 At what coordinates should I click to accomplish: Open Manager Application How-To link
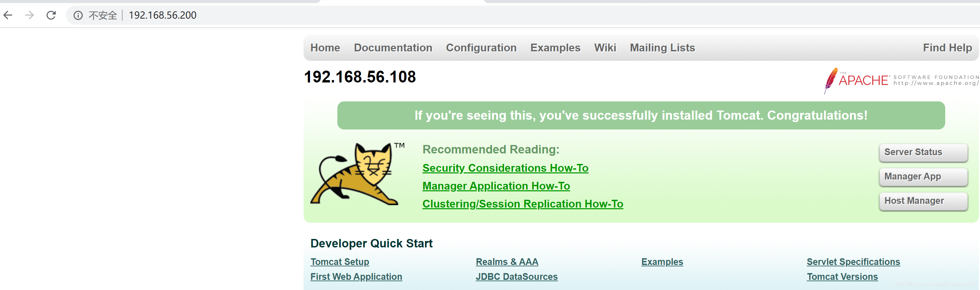pos(496,186)
